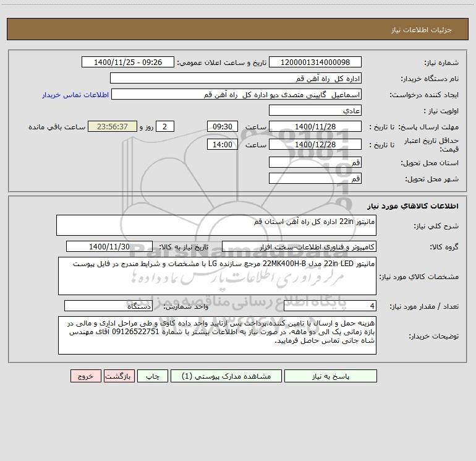The height and width of the screenshot is (461, 476).
Task: Click the priority field 'عادی'
Action: pos(315,110)
